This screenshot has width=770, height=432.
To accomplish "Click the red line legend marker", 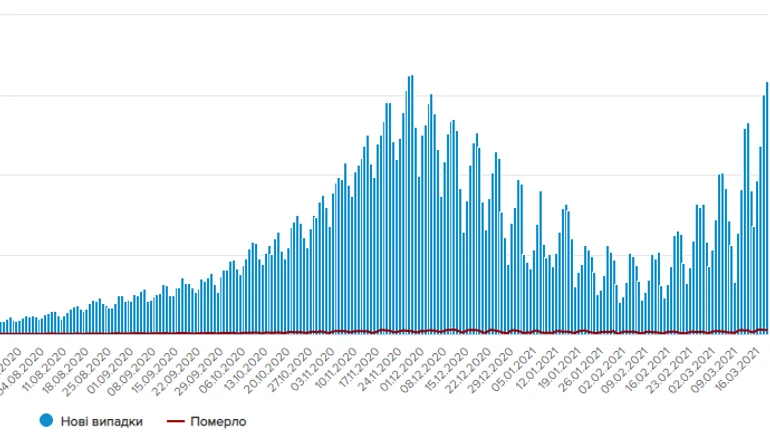I will (x=175, y=421).
